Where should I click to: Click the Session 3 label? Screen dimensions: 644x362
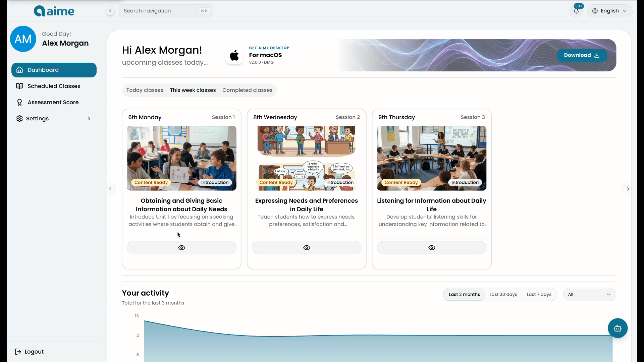click(473, 117)
